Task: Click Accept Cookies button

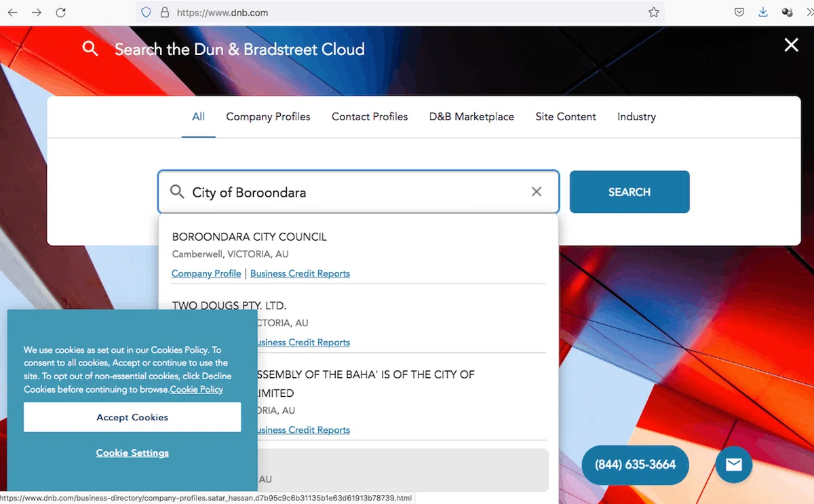Action: 132,417
